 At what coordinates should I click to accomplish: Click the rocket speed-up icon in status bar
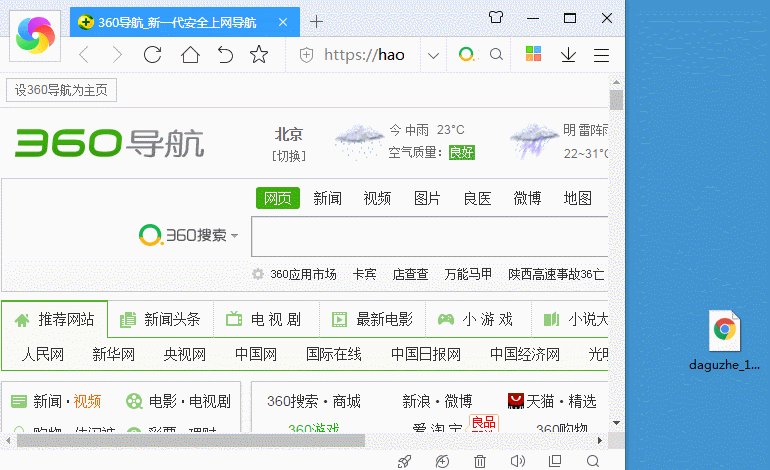tap(405, 461)
